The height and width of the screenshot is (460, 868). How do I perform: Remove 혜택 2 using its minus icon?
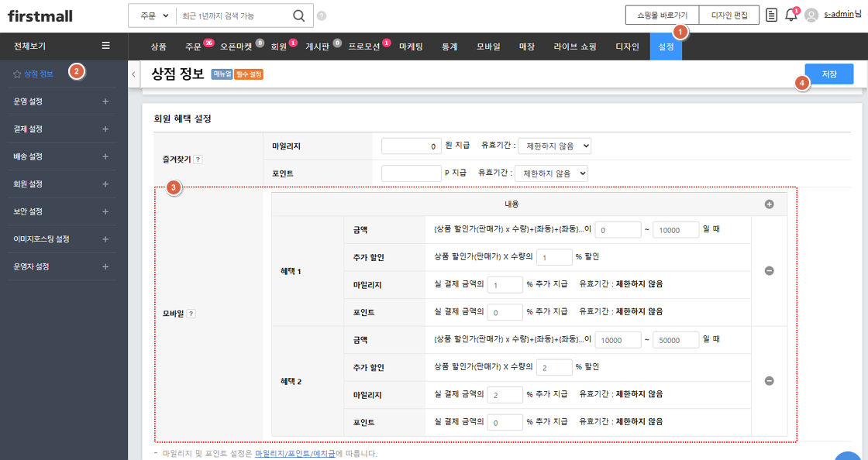pyautogui.click(x=769, y=381)
